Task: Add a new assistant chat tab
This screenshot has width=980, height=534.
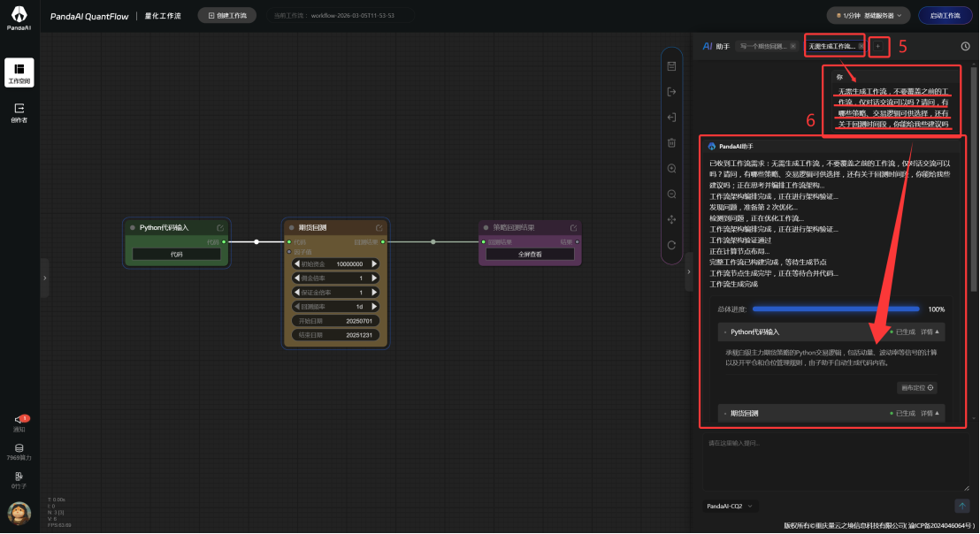Action: [878, 46]
